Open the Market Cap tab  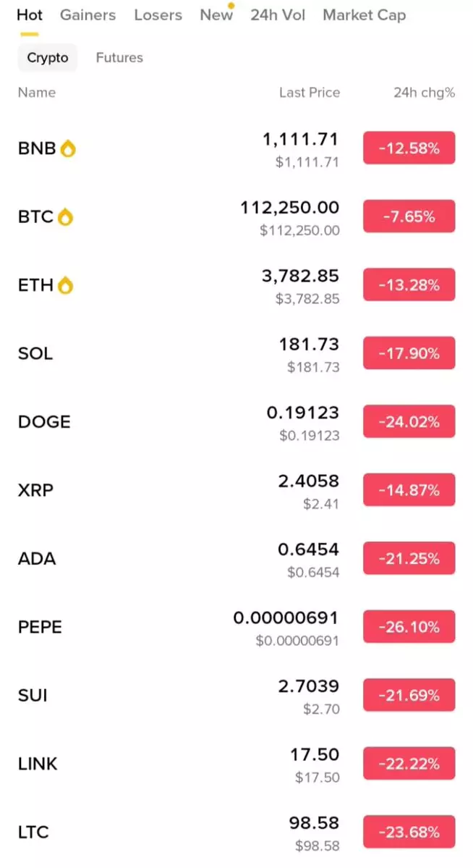pyautogui.click(x=364, y=15)
